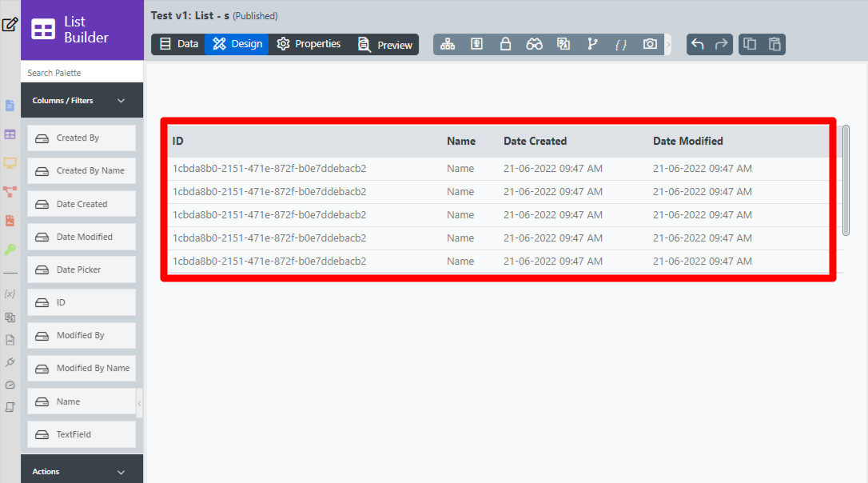Select the Date Picker palette item

click(x=82, y=269)
